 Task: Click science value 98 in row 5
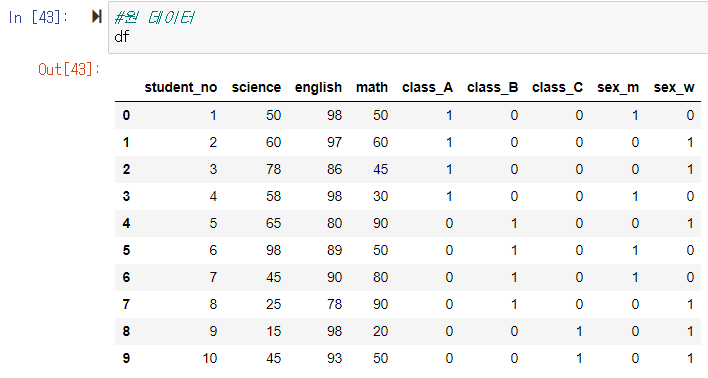pyautogui.click(x=273, y=251)
